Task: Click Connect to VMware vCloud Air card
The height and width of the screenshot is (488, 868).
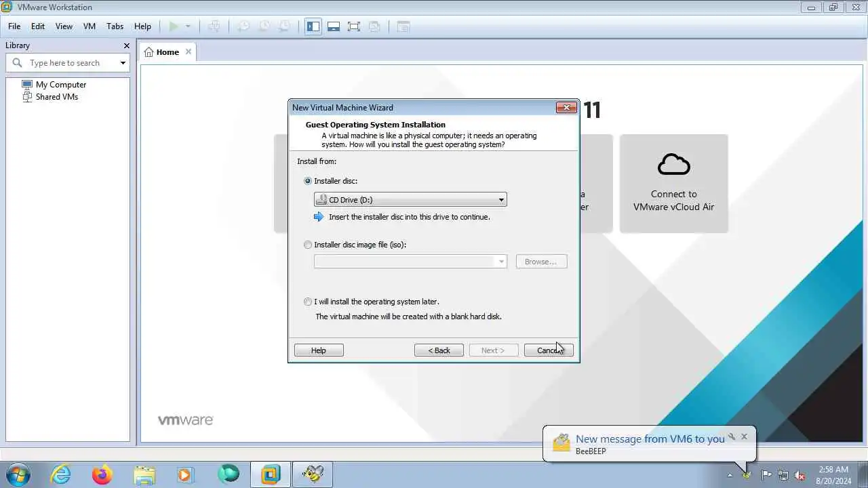Action: tap(674, 184)
